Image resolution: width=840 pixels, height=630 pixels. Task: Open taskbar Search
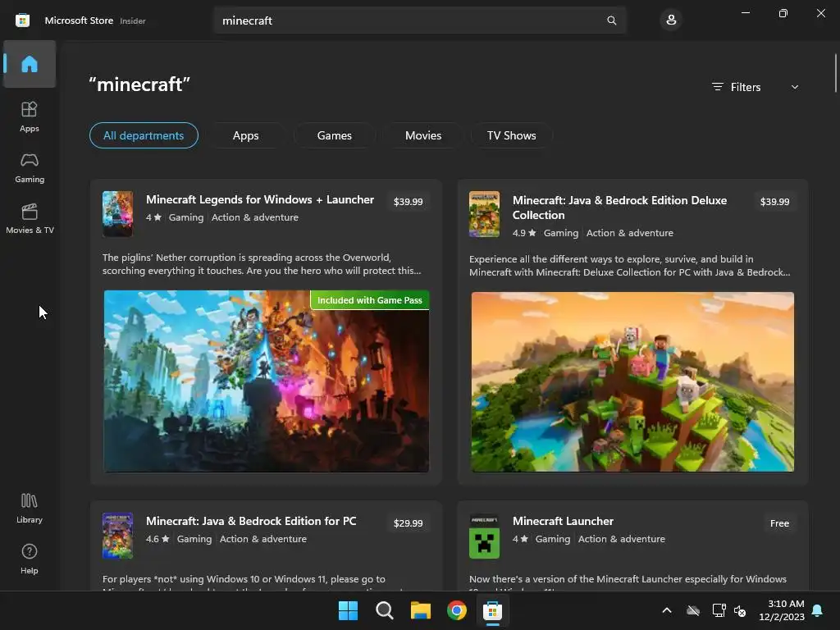(x=385, y=610)
